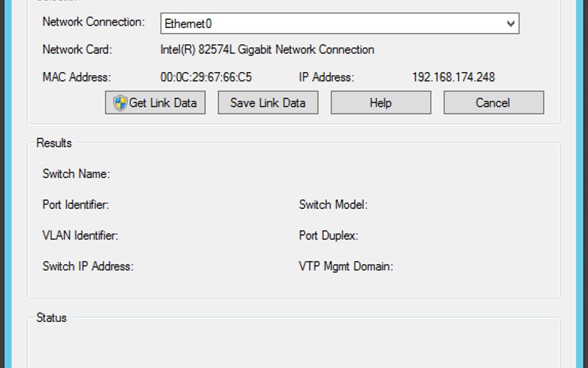
Task: Click the MAC address value 00:0C:29:67:66:C5
Action: coord(207,77)
